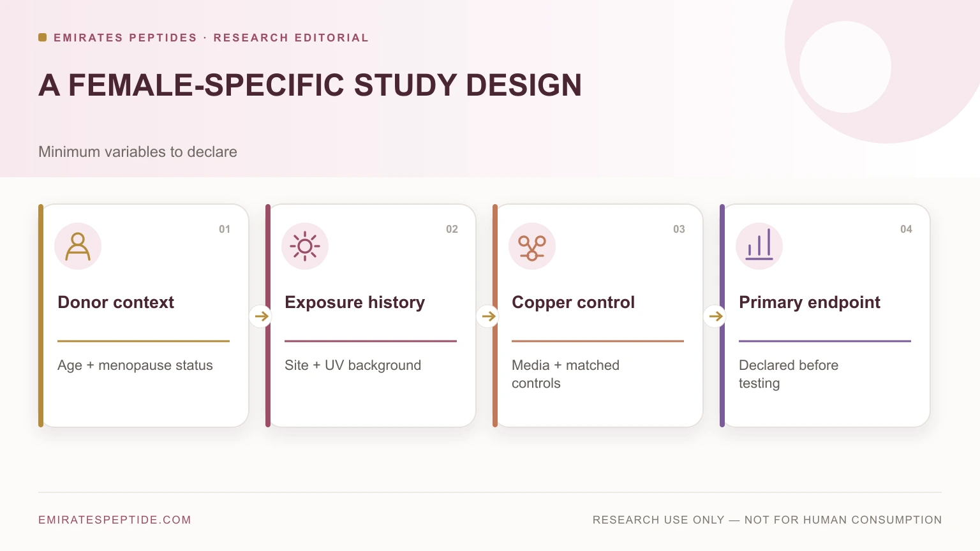Click the person icon on Donor context card

[x=78, y=246]
